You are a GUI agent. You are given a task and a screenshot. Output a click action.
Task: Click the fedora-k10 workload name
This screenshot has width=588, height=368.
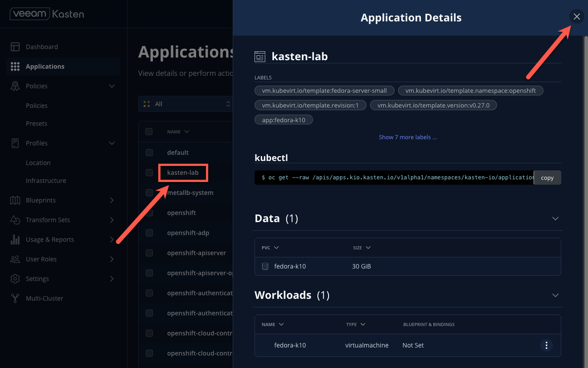(x=290, y=345)
